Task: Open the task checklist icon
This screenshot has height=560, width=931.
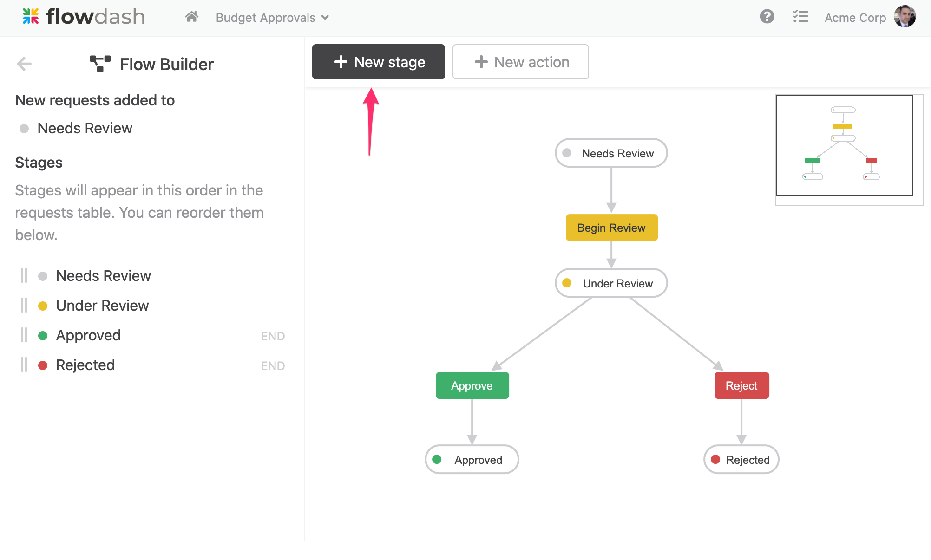Action: [x=800, y=17]
